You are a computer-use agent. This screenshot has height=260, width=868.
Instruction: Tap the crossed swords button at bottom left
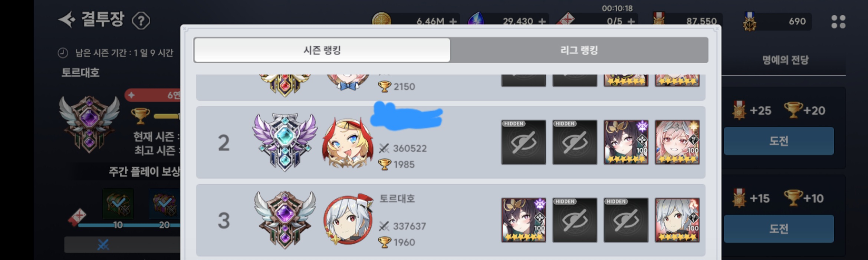(x=103, y=245)
